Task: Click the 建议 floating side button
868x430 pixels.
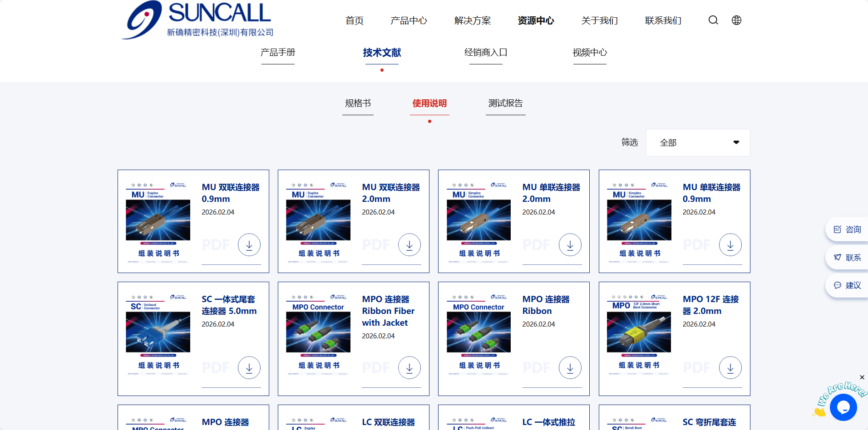Action: tap(847, 285)
